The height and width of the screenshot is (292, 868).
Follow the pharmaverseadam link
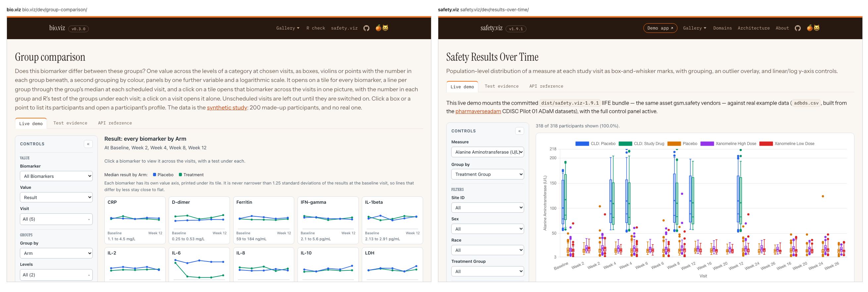[x=478, y=111]
